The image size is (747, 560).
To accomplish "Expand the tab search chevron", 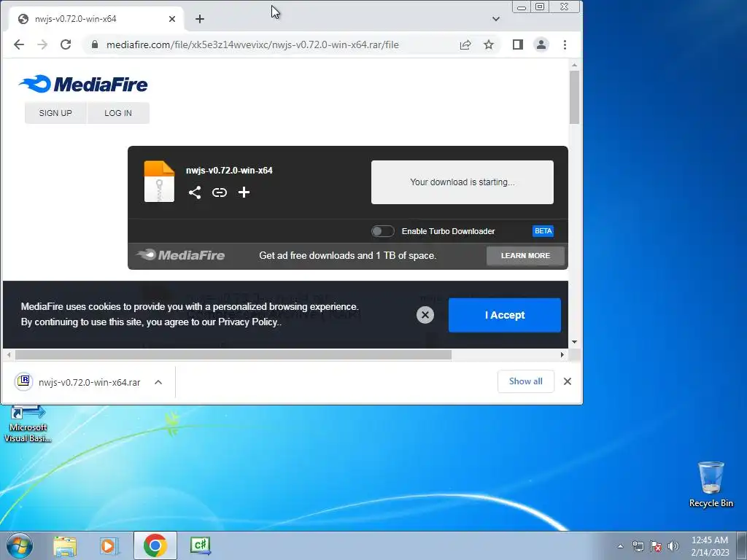I will tap(496, 19).
